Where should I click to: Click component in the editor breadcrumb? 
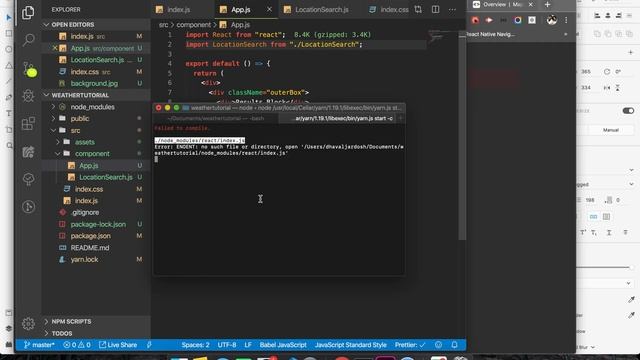pos(193,25)
